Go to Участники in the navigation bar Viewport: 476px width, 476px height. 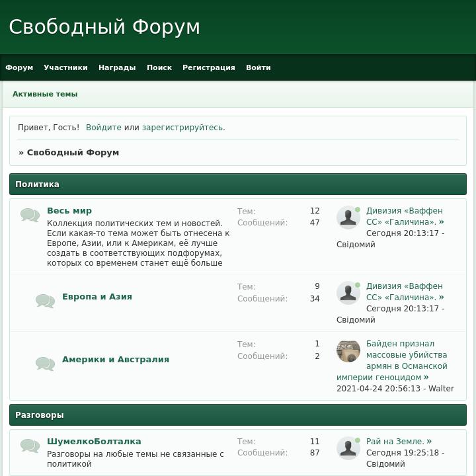coord(65,67)
